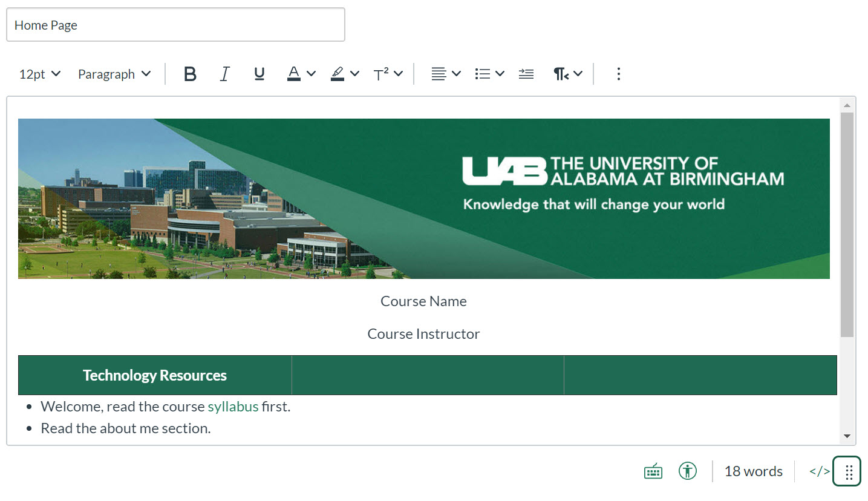Click the increase indent icon
This screenshot has width=868, height=501.
[526, 74]
